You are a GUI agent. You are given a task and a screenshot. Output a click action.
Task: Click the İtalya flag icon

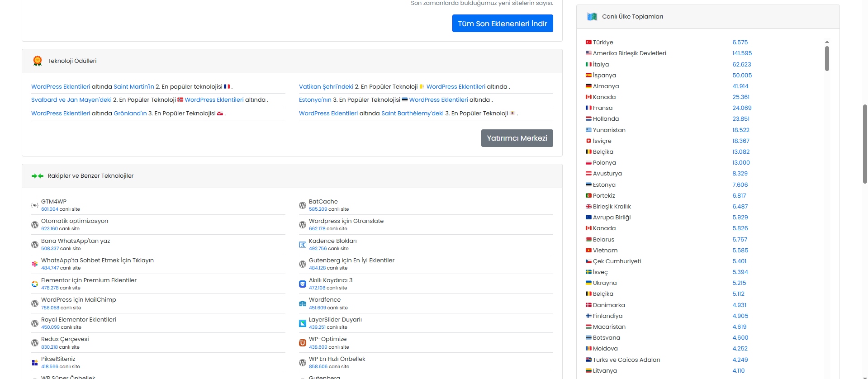click(x=588, y=64)
